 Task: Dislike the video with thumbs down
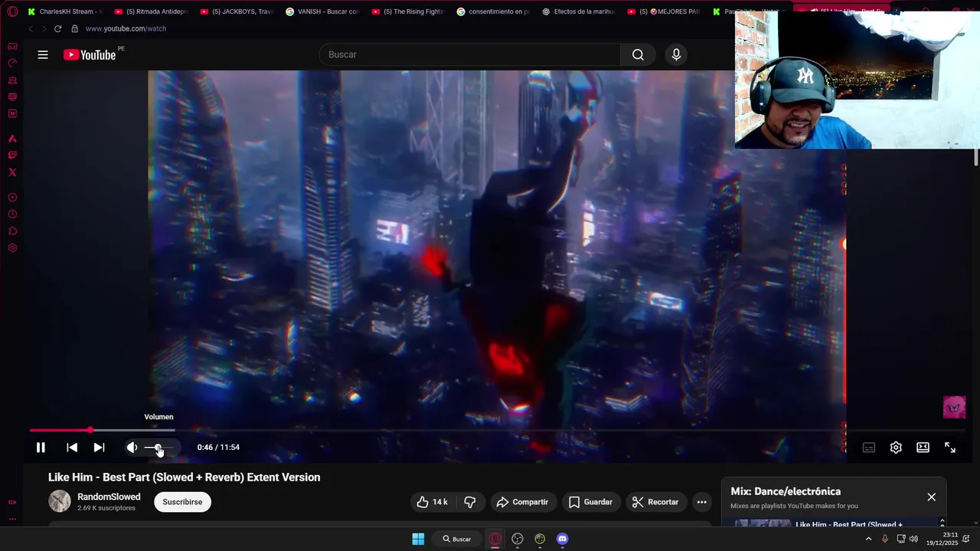pos(470,502)
